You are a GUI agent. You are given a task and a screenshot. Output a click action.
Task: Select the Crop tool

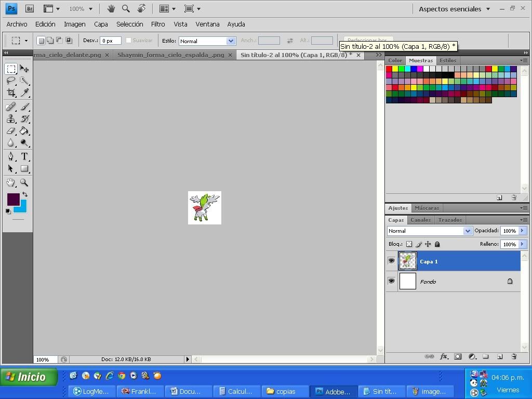coord(11,92)
